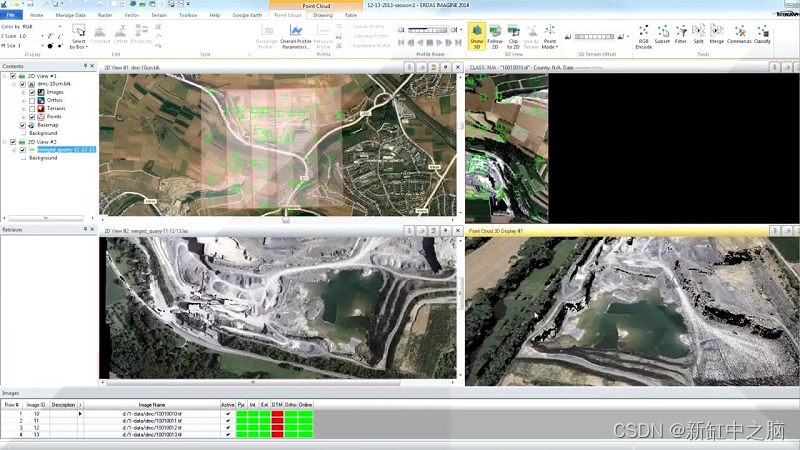Open the File menu
The width and height of the screenshot is (800, 450).
(x=11, y=15)
